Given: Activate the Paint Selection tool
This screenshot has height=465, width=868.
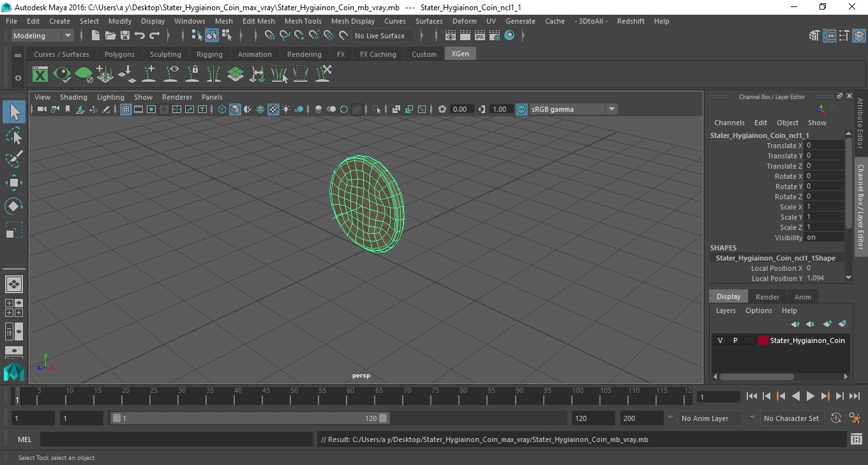Looking at the screenshot, I should click(x=14, y=160).
